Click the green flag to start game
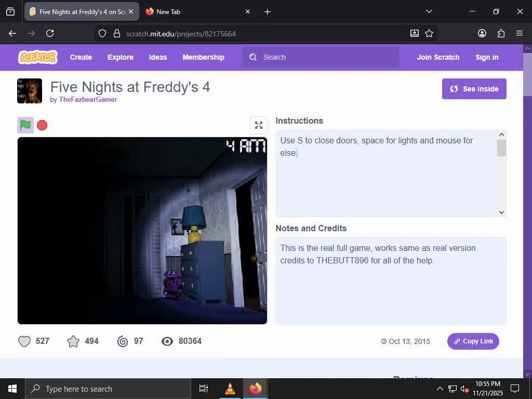Screen dimensions: 532x399 [x=25, y=125]
